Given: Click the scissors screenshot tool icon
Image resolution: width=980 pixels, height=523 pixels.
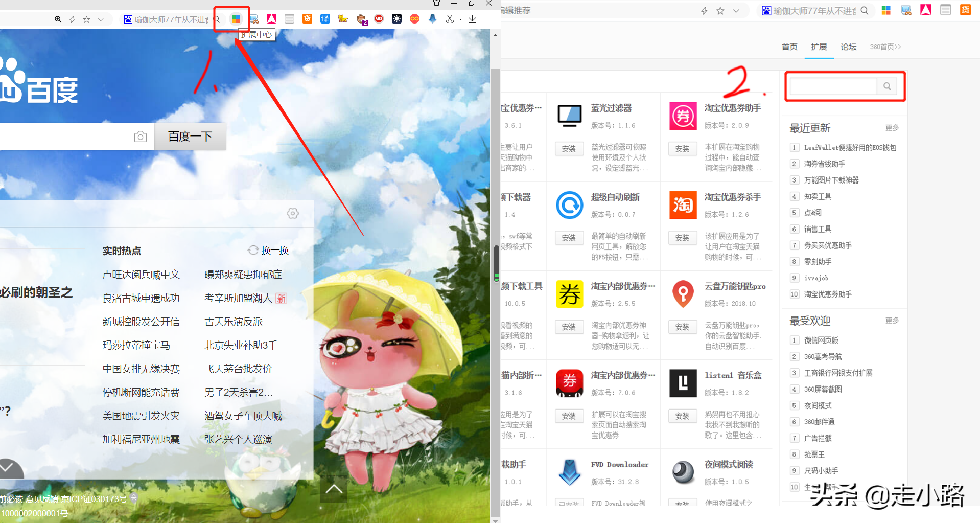Looking at the screenshot, I should 450,19.
